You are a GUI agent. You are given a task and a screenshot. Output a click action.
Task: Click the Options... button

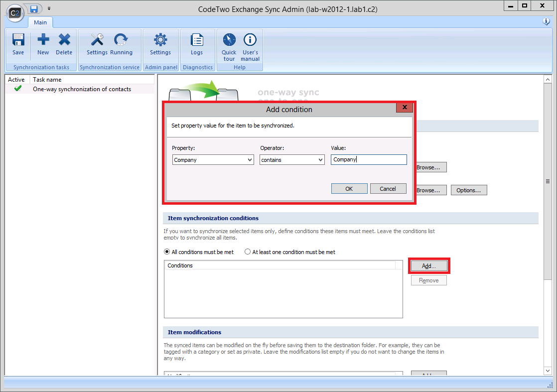pos(469,190)
